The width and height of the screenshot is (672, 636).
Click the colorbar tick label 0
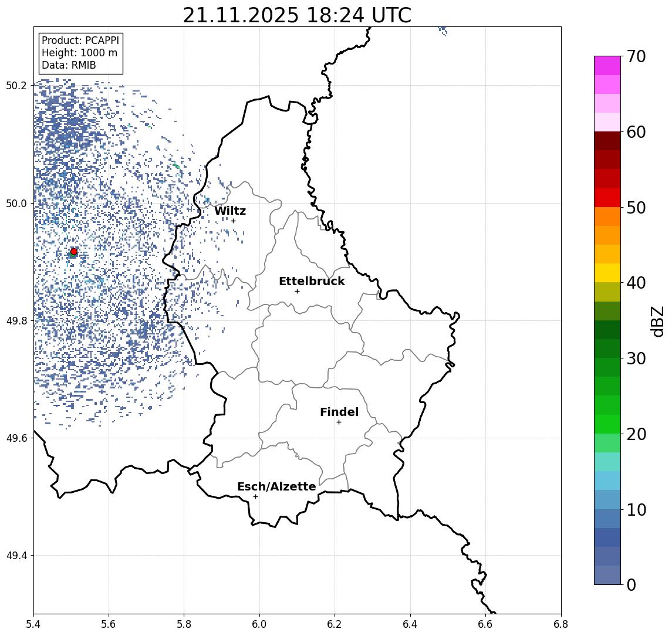pyautogui.click(x=632, y=584)
